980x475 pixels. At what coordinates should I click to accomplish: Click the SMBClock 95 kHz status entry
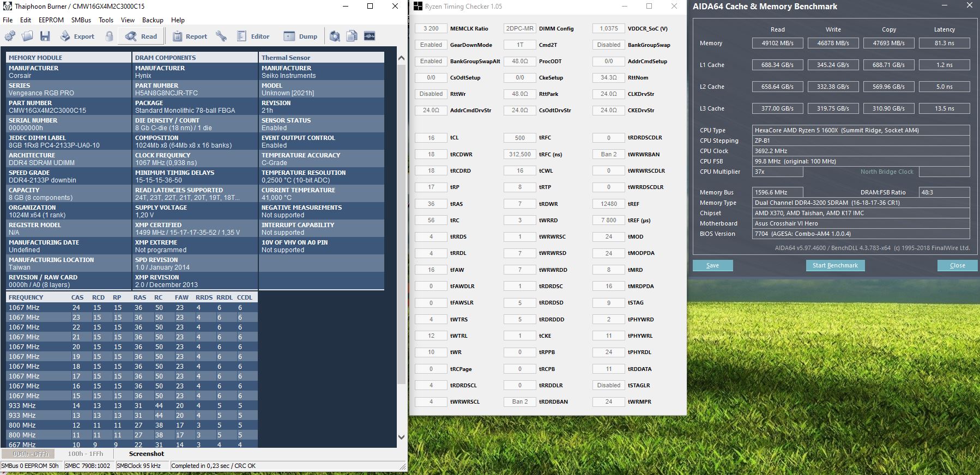click(138, 466)
